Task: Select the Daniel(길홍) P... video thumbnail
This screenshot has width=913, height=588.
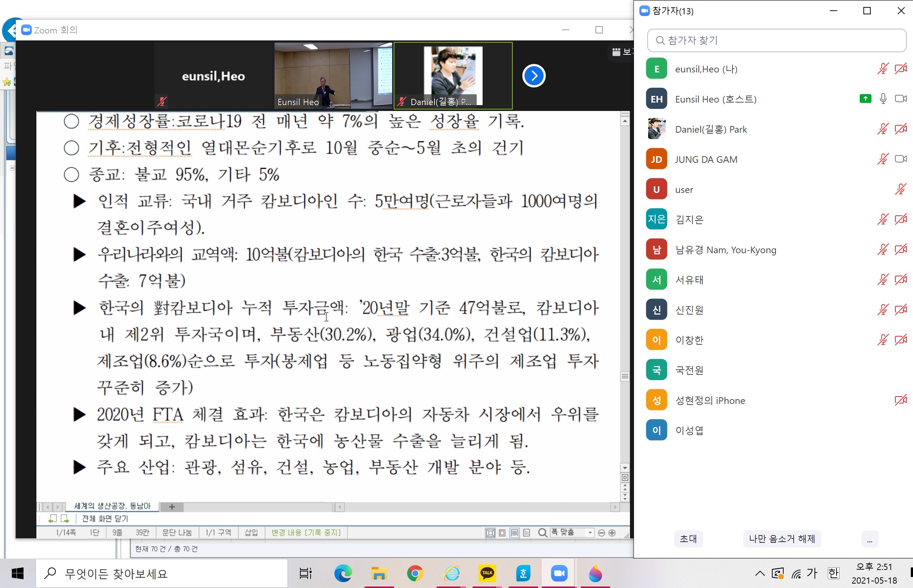Action: [453, 76]
